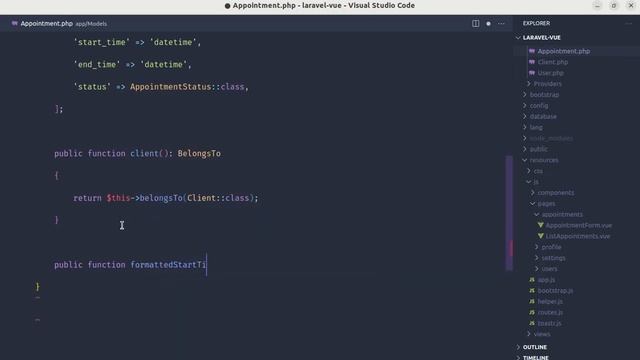The image size is (640, 360).
Task: Expand the TIMELINE section
Action: (518, 358)
